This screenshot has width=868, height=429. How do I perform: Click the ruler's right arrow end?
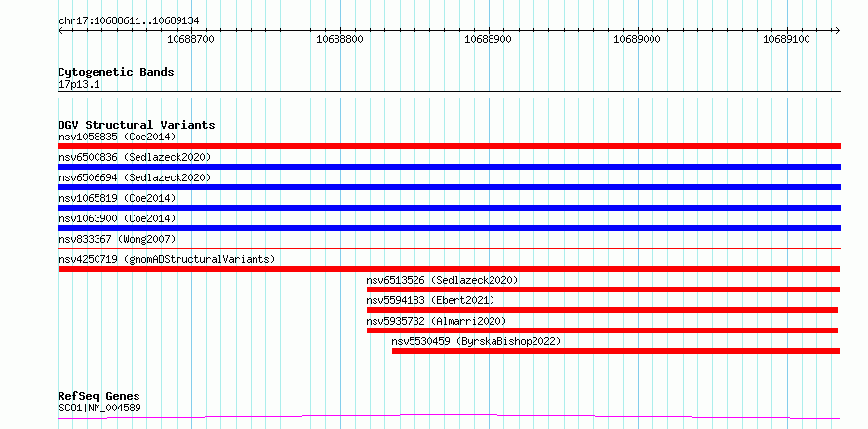[x=838, y=30]
